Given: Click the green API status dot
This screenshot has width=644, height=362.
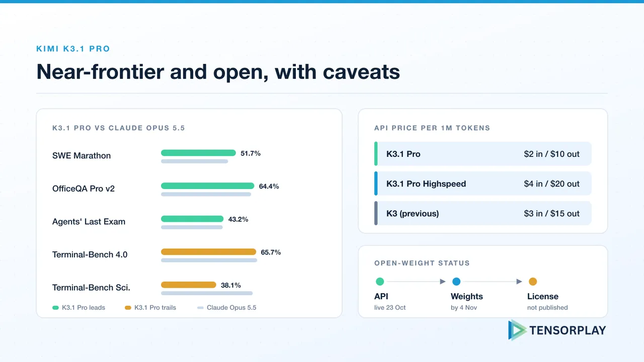Looking at the screenshot, I should pyautogui.click(x=380, y=282).
